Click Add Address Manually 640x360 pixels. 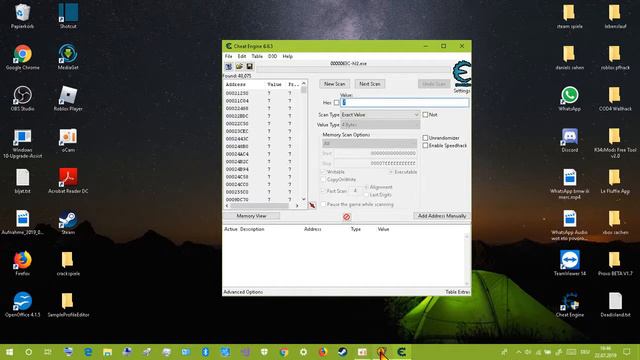click(442, 216)
